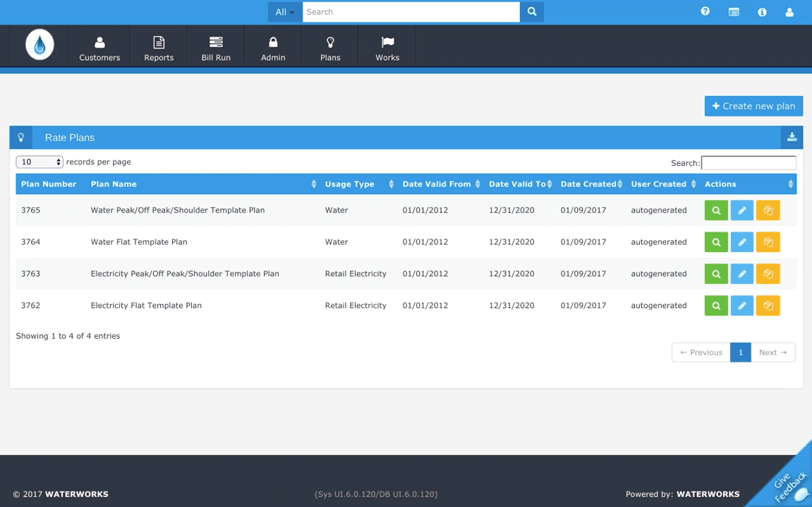The width and height of the screenshot is (812, 507).
Task: Open the user profile icon
Action: tap(789, 12)
